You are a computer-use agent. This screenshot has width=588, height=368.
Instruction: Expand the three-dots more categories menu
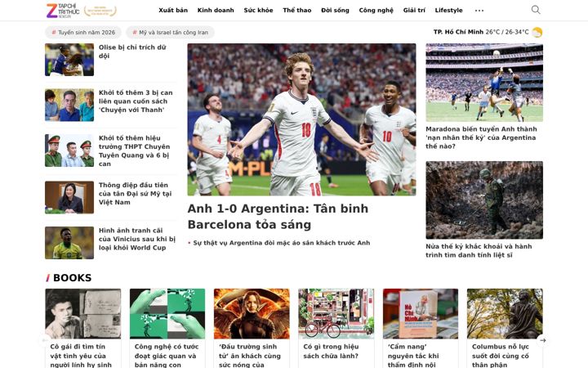(479, 11)
